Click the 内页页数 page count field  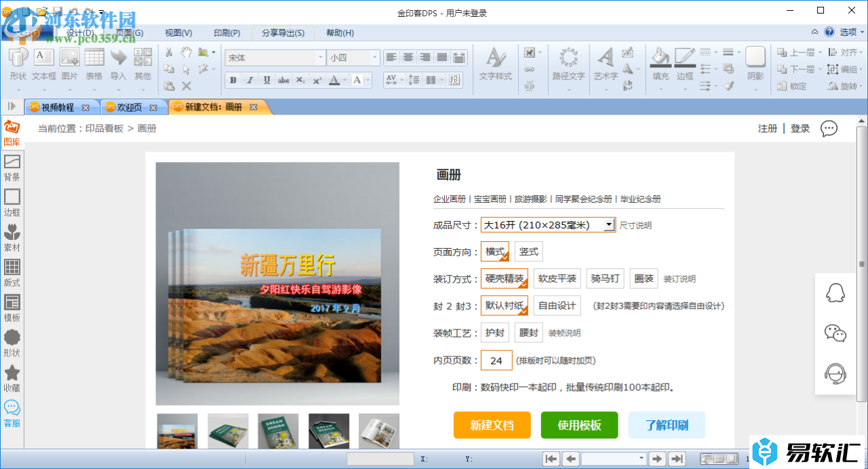click(x=496, y=361)
